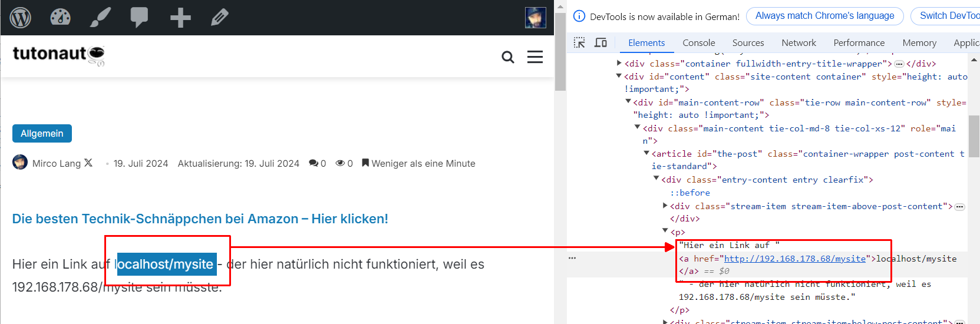This screenshot has height=324, width=980.
Task: Open the site search magnifier icon
Action: click(x=507, y=57)
